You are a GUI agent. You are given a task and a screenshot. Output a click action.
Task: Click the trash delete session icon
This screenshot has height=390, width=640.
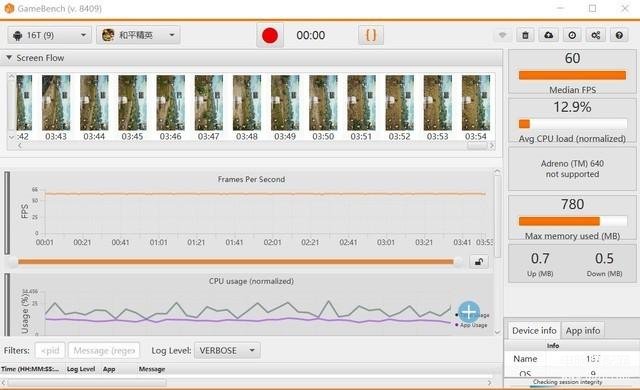[x=525, y=35]
